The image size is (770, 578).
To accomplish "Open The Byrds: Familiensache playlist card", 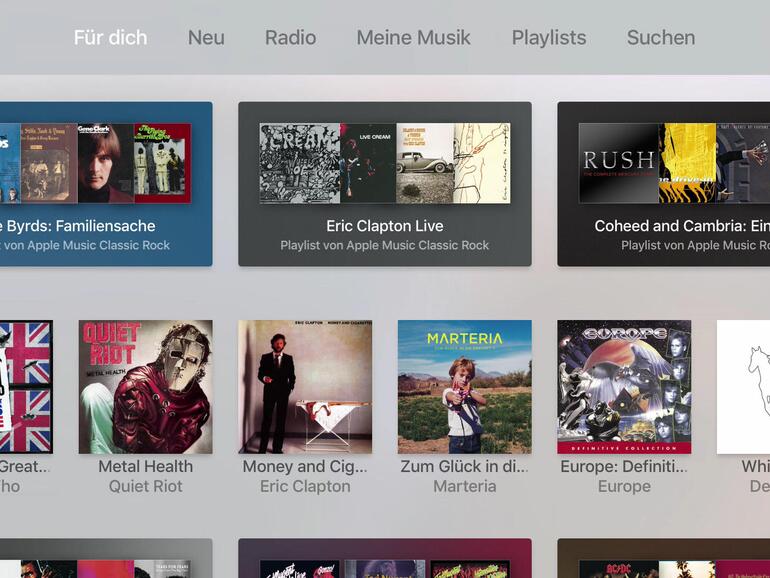I will [x=106, y=184].
